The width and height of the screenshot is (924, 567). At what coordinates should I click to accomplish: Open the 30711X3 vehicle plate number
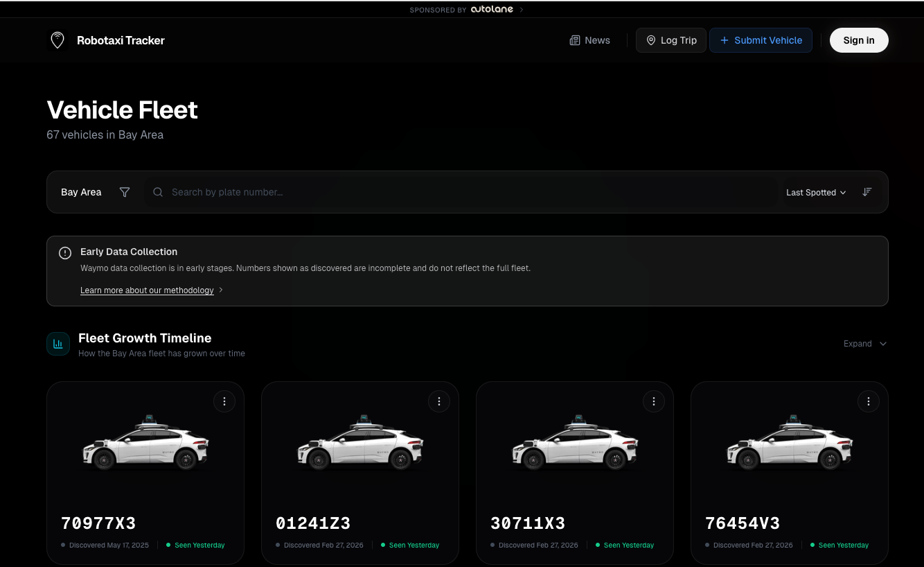click(528, 523)
